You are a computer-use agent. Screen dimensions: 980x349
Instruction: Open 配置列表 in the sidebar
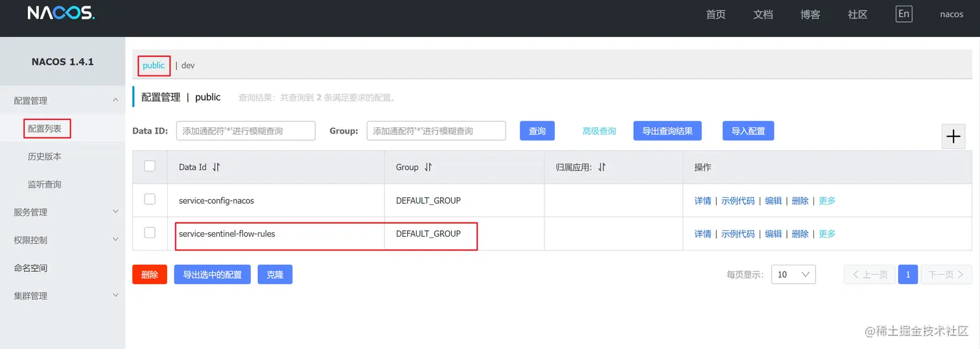[x=45, y=128]
